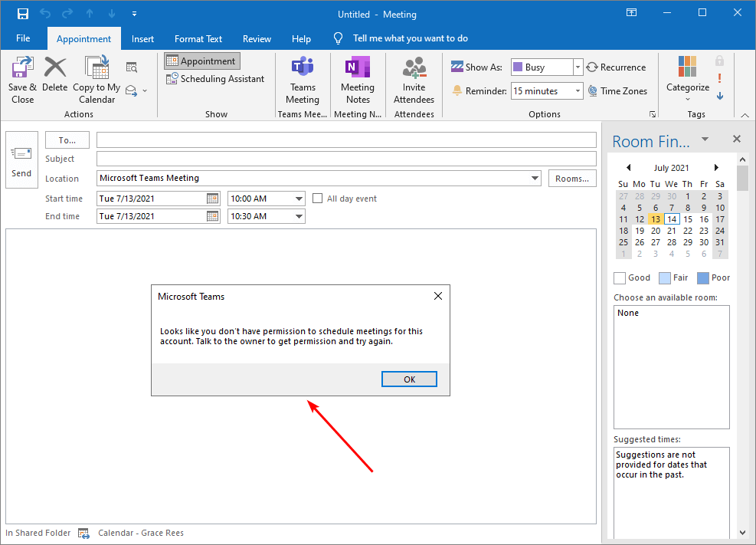Switch to the Insert tab

click(x=142, y=38)
